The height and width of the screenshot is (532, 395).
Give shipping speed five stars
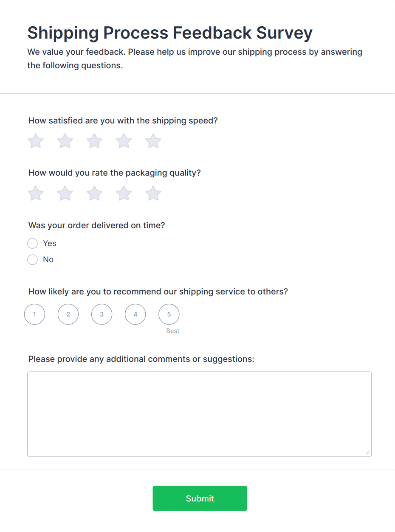[x=153, y=141]
